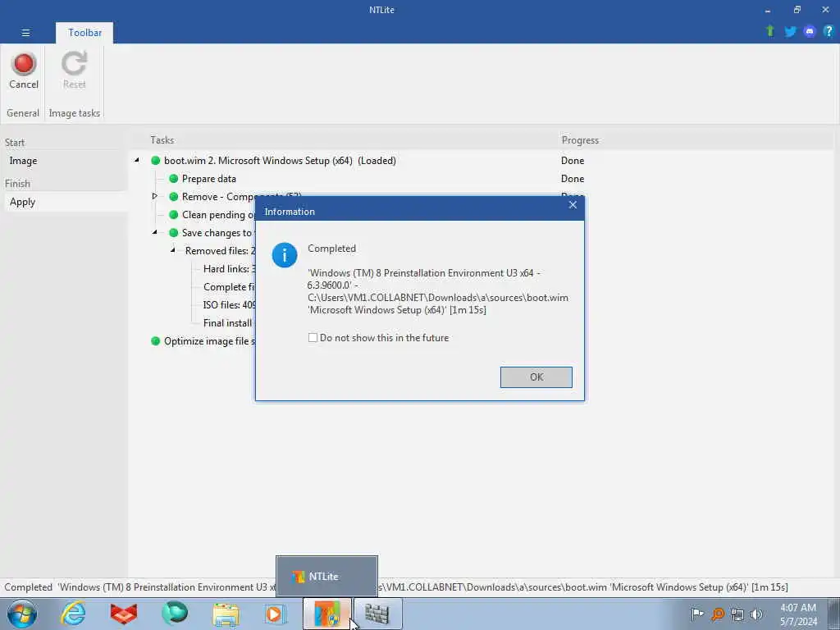Viewport: 840px width, 630px height.
Task: Click the taskbar clock showing 4:07 AM
Action: coord(798,614)
